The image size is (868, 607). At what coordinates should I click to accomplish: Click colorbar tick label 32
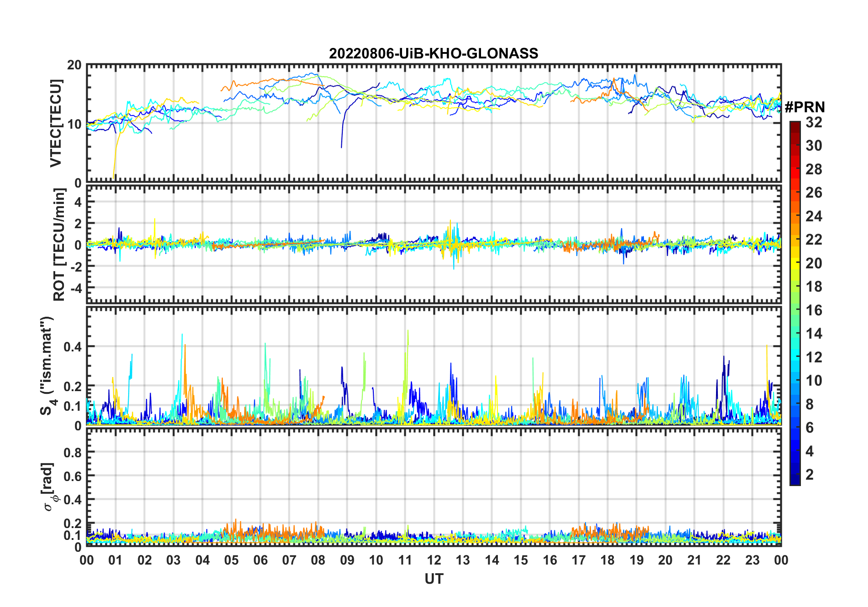coord(814,122)
